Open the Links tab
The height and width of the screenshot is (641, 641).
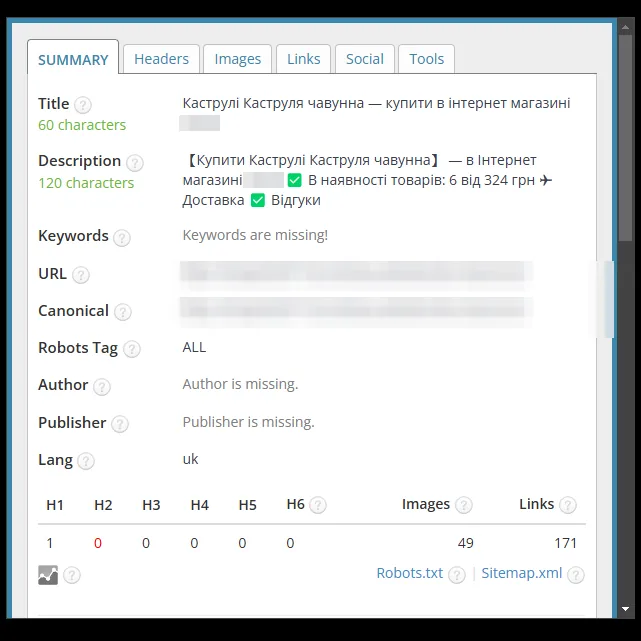pyautogui.click(x=303, y=59)
